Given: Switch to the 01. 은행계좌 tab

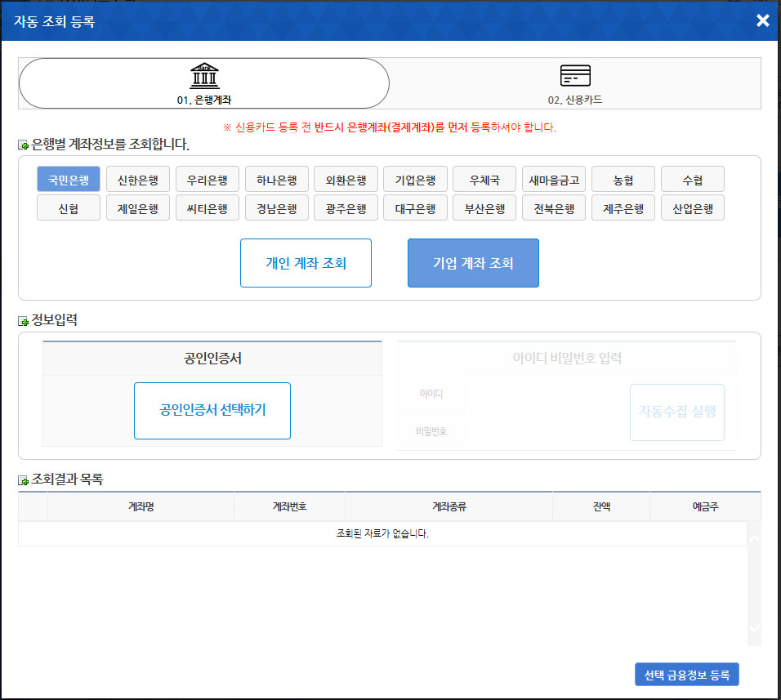Looking at the screenshot, I should [x=204, y=83].
